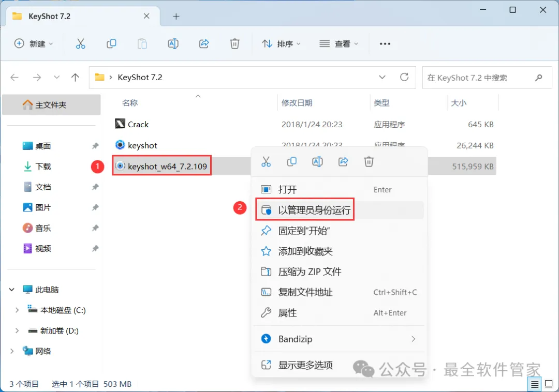Click the Copy icon in the context menu
Screen dimensions: 559x392
click(x=291, y=162)
